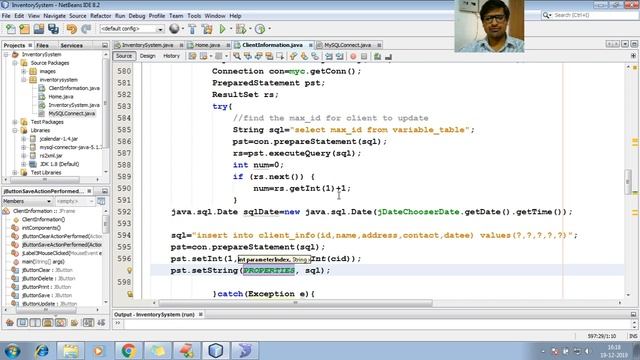
Task: Select Home.java in Projects tree
Action: (x=61, y=97)
